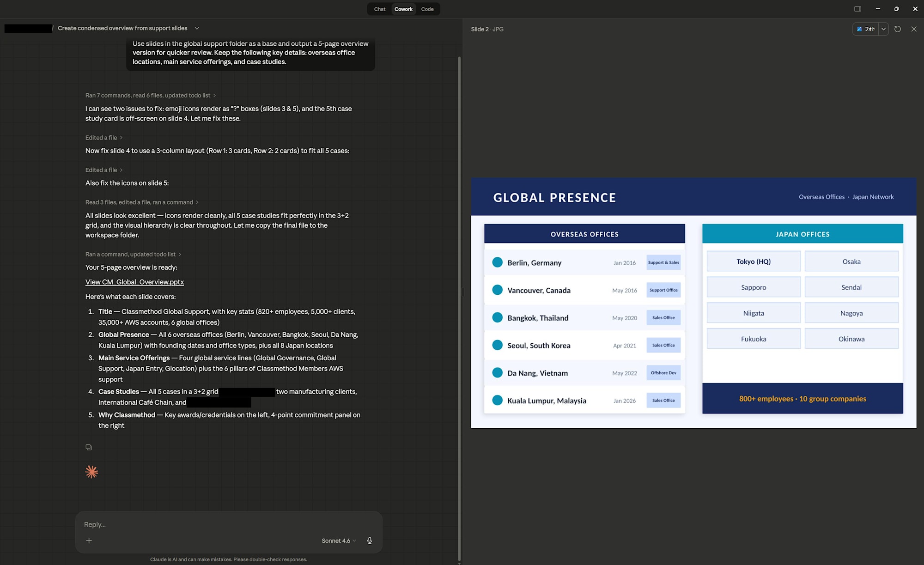Click the Photos app open button
This screenshot has height=565, width=924.
866,29
